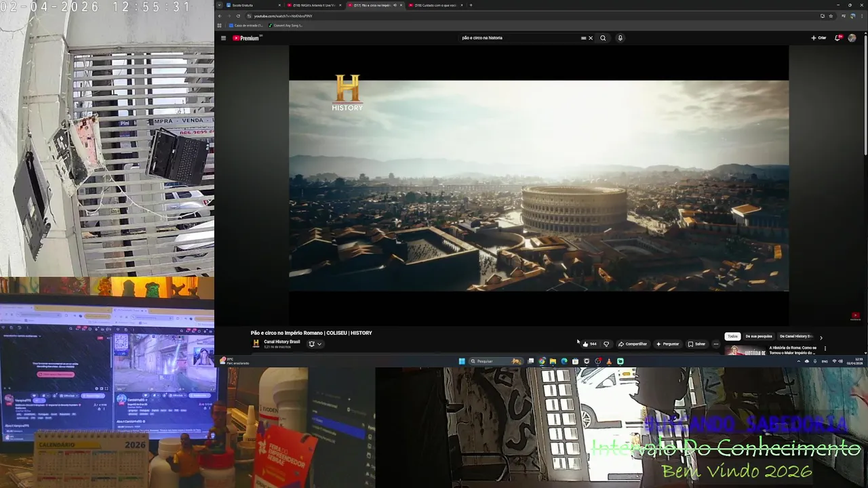868x488 pixels.
Task: Open Task View on taskbar
Action: pyautogui.click(x=531, y=361)
